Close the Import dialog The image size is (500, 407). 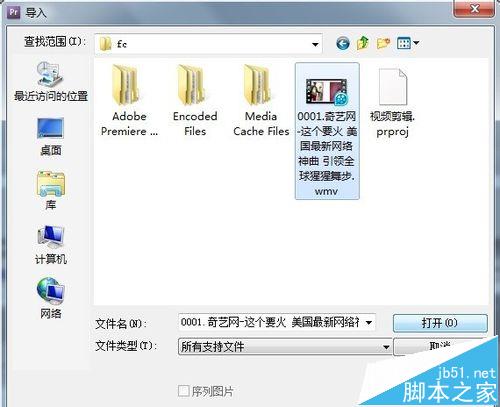tap(474, 9)
